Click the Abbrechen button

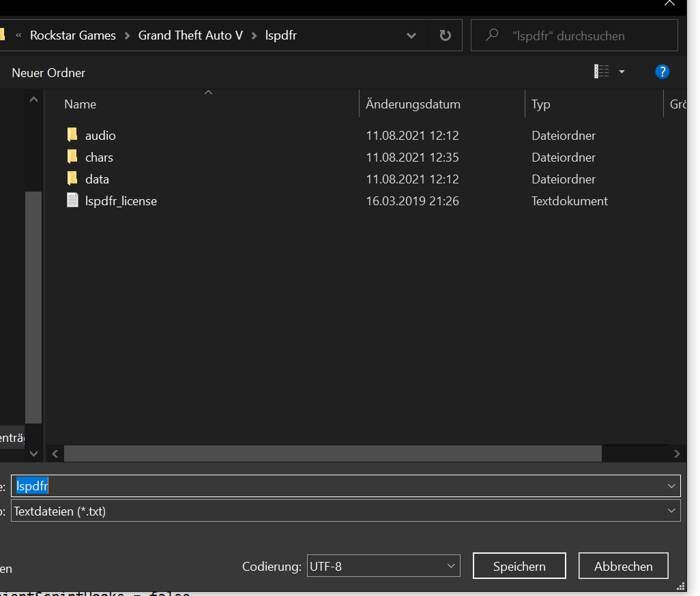point(623,566)
